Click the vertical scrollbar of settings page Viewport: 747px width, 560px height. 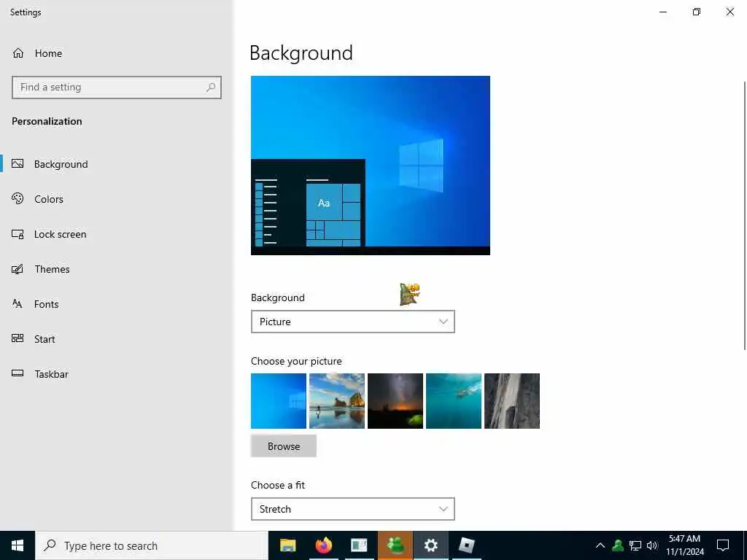coord(745,216)
